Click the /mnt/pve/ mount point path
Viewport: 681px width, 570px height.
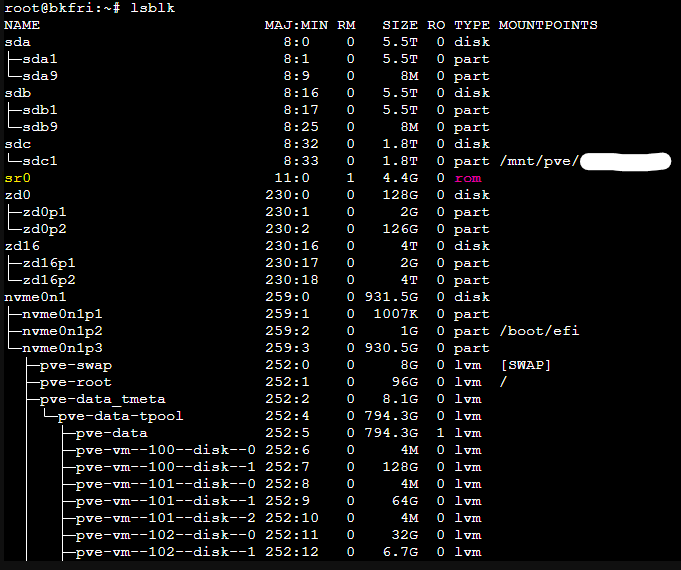pos(538,161)
